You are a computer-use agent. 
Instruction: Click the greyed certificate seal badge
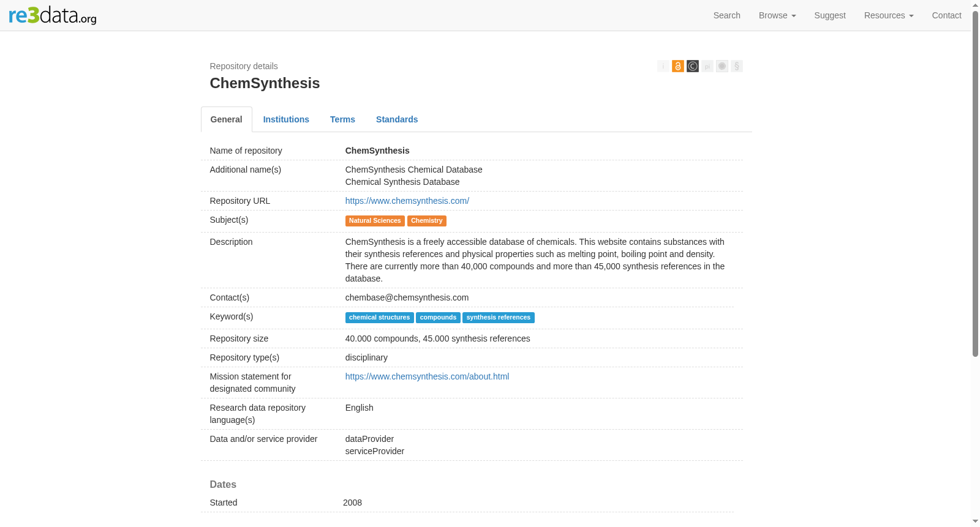(x=722, y=66)
